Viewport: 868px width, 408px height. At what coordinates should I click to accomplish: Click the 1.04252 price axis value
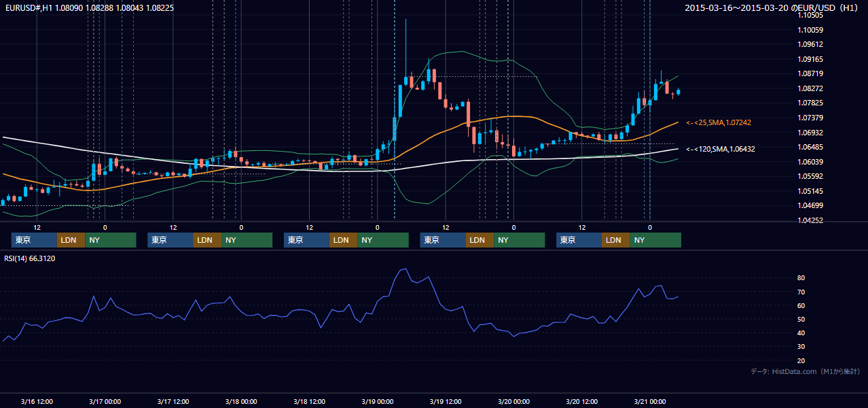point(811,220)
